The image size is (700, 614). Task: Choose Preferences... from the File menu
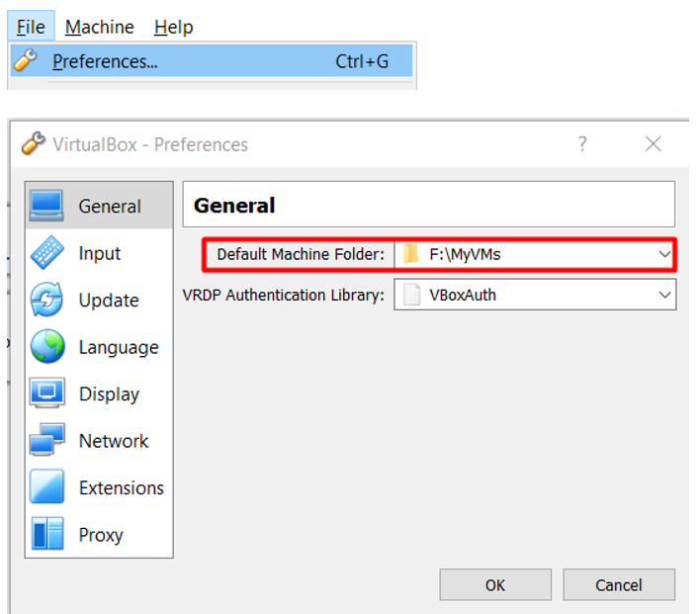click(x=212, y=61)
